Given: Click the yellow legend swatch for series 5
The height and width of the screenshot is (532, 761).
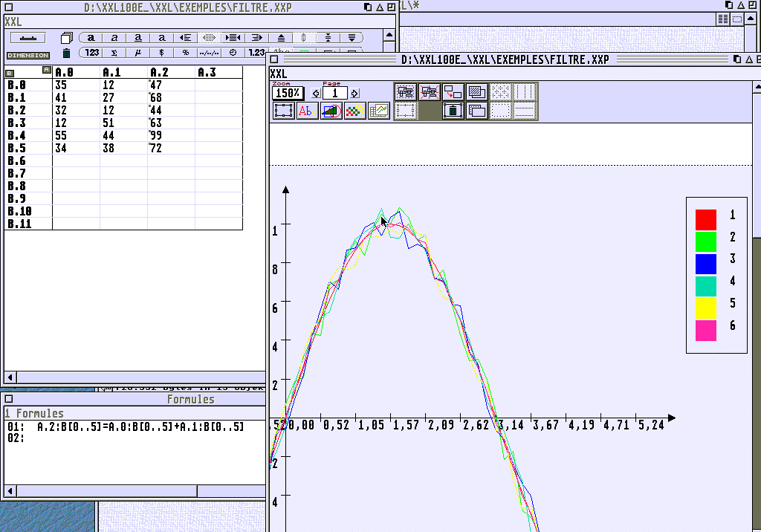Looking at the screenshot, I should 706,308.
